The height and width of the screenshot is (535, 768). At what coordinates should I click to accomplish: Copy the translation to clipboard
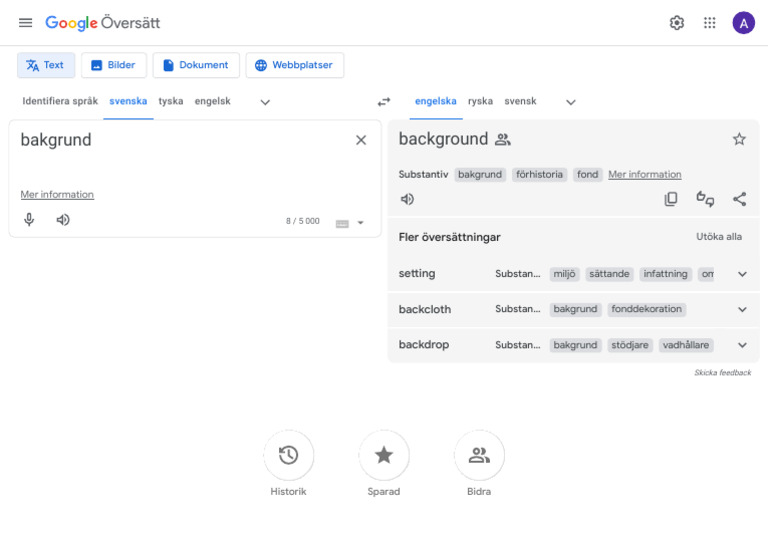[x=671, y=199]
